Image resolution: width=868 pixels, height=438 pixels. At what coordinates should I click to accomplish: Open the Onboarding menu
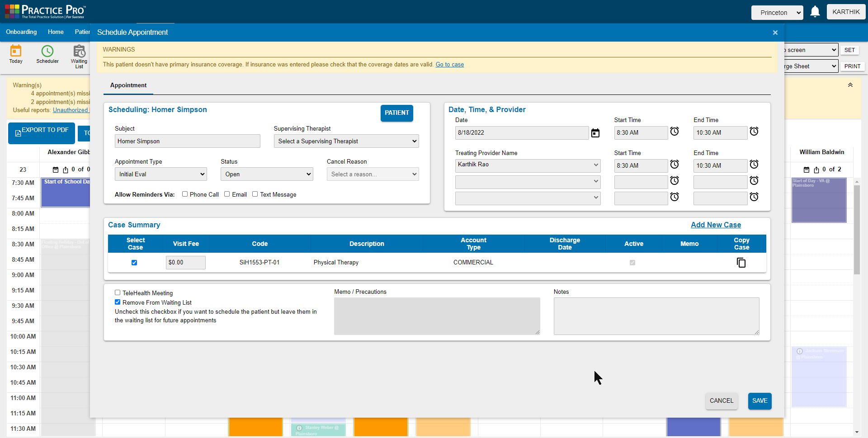tap(21, 32)
